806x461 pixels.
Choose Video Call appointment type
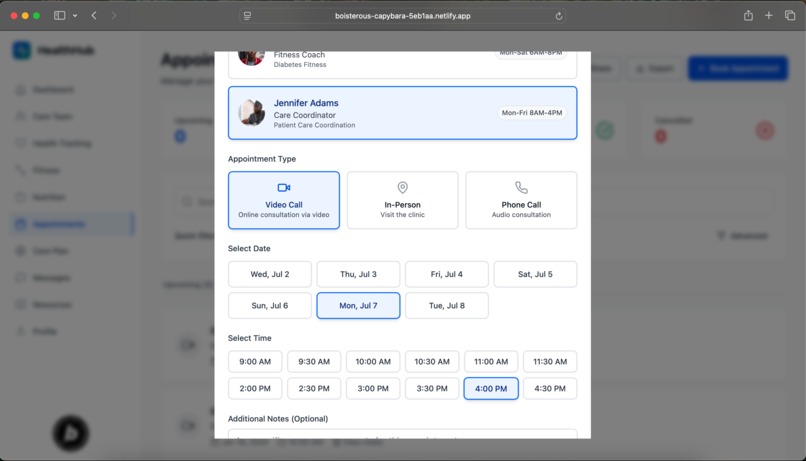[x=284, y=200]
